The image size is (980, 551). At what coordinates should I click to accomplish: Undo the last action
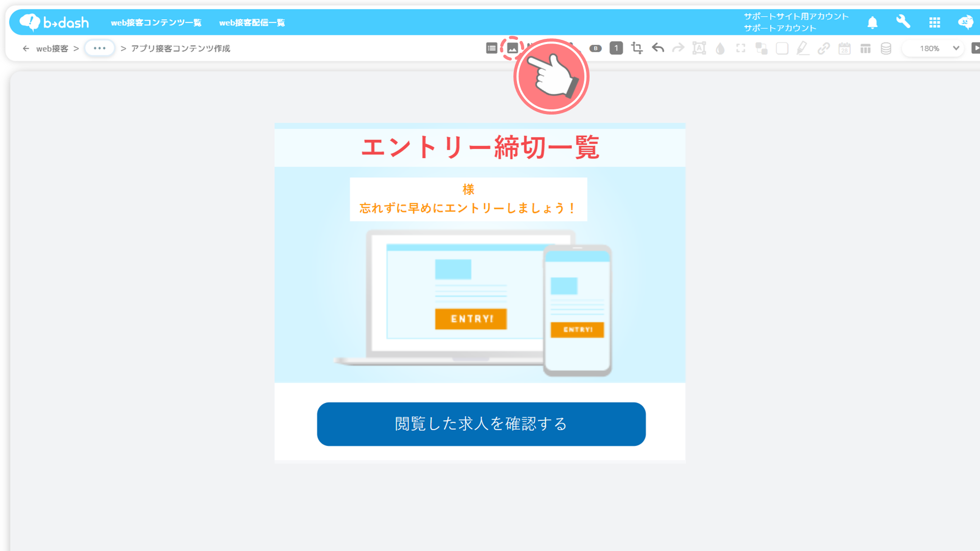(x=658, y=48)
